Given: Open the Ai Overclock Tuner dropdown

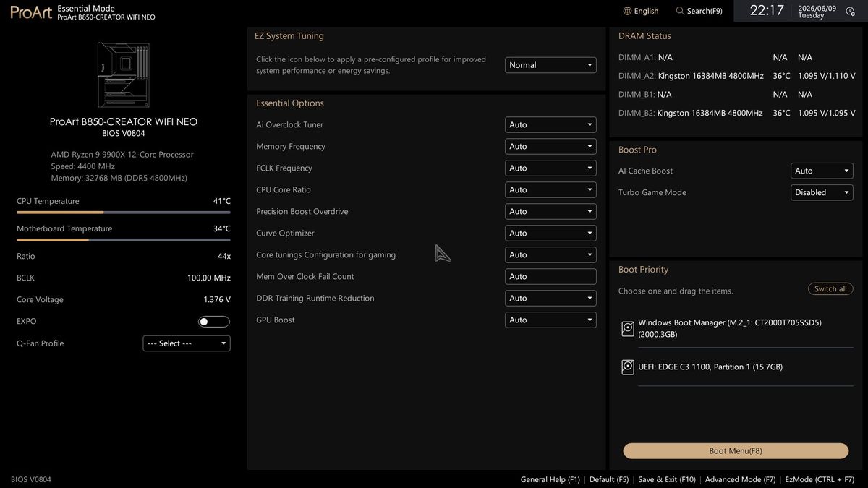Looking at the screenshot, I should click(x=550, y=124).
